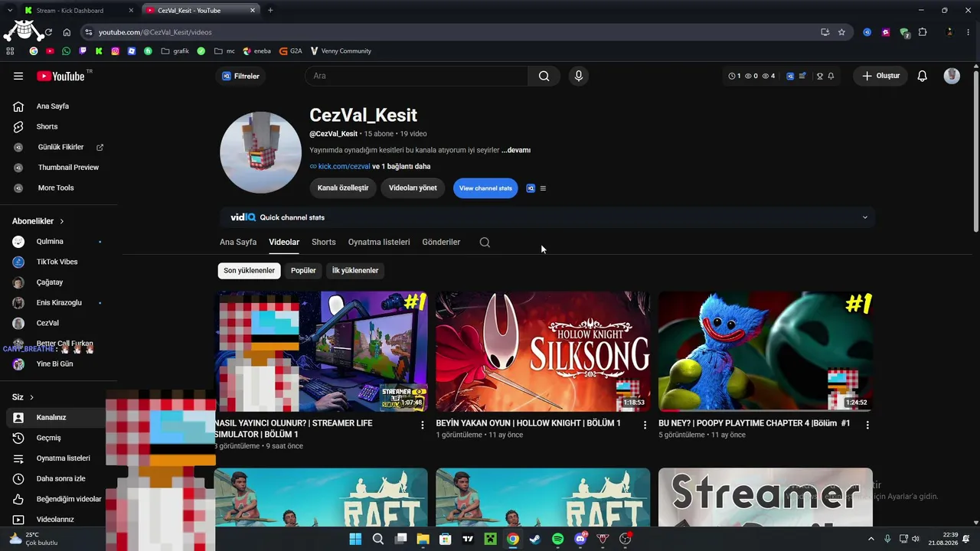Image resolution: width=980 pixels, height=551 pixels.
Task: Open the Chrome tab search dropdown
Action: coord(9,10)
